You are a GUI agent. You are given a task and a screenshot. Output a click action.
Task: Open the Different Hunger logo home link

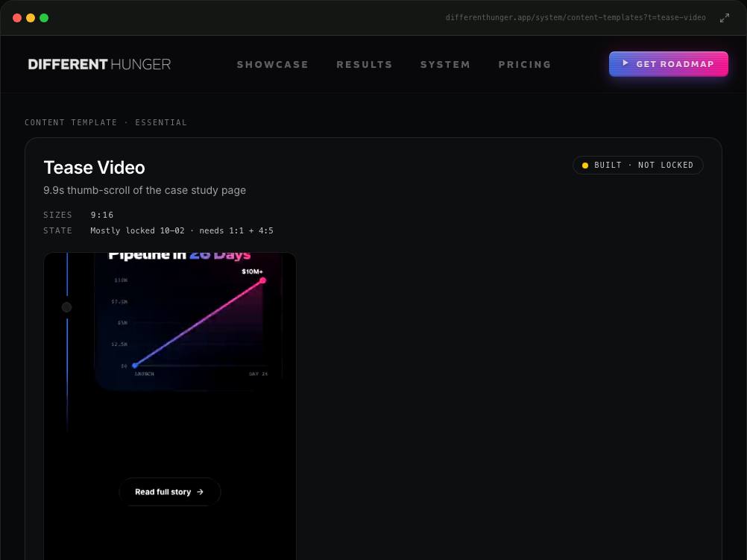pyautogui.click(x=99, y=64)
